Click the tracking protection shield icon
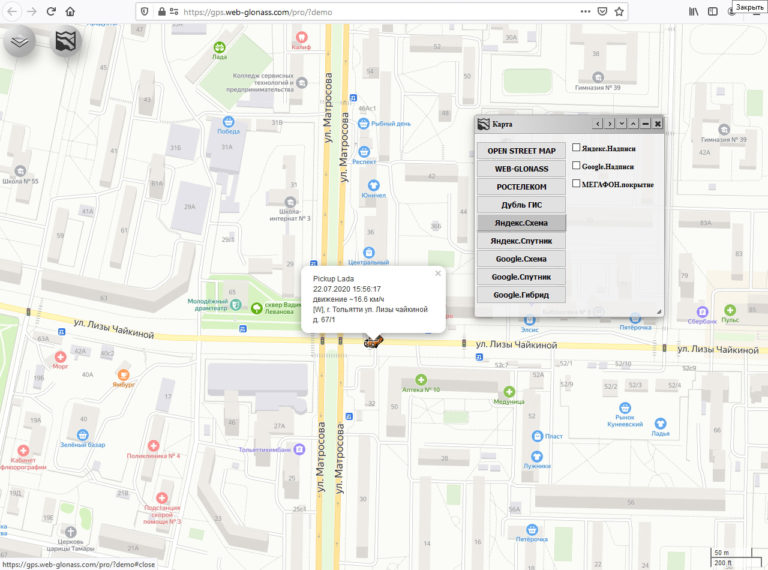The width and height of the screenshot is (768, 570). point(144,11)
